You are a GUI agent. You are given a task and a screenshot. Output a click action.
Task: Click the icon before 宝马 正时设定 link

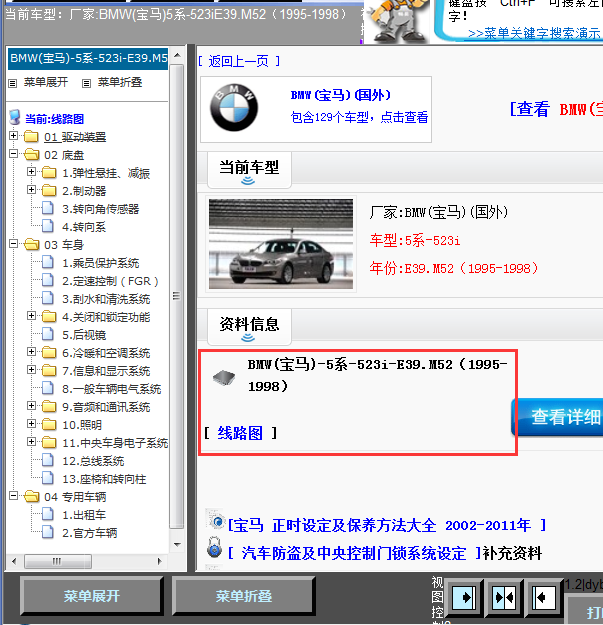pyautogui.click(x=216, y=519)
